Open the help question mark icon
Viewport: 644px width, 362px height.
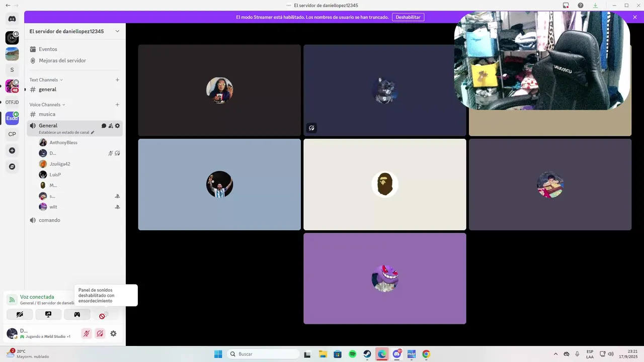tap(581, 5)
